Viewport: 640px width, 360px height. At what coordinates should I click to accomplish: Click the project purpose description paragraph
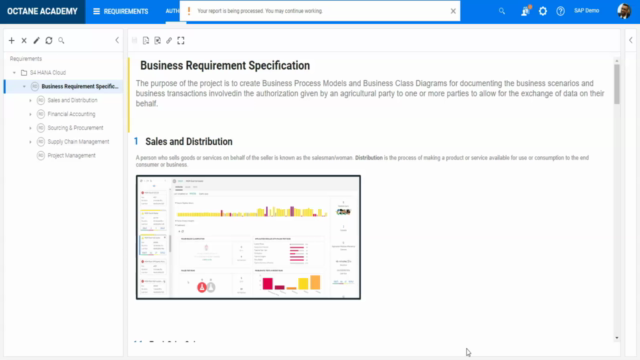[x=370, y=93]
